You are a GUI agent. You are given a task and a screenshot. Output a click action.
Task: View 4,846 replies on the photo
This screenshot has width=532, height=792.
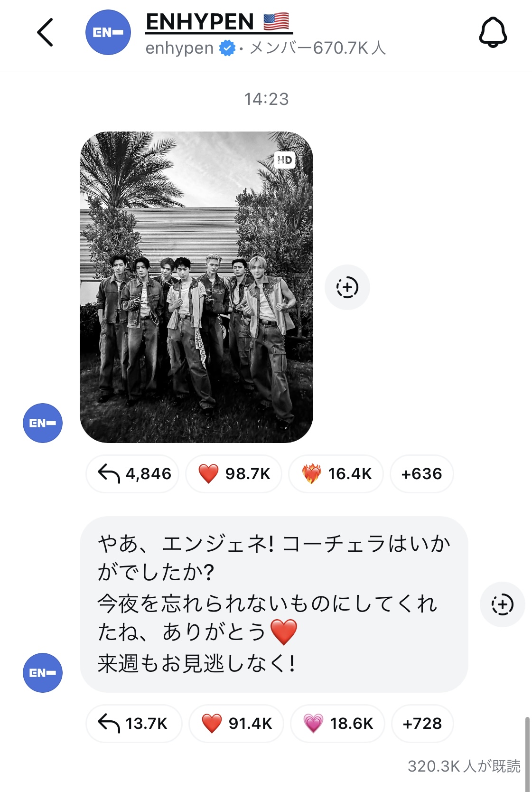click(x=133, y=473)
